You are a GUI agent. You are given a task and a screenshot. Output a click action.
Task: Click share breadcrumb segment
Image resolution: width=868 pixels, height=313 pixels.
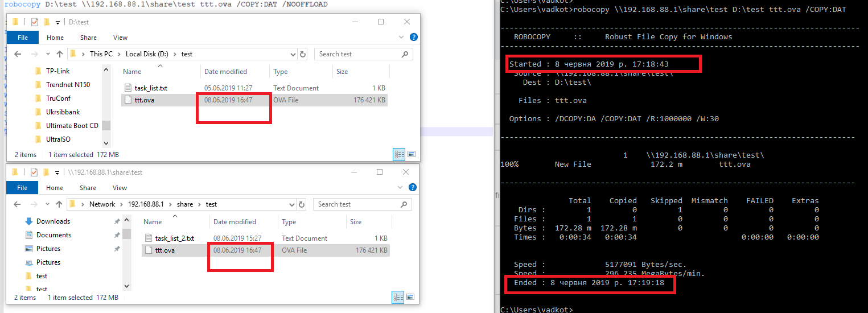185,204
